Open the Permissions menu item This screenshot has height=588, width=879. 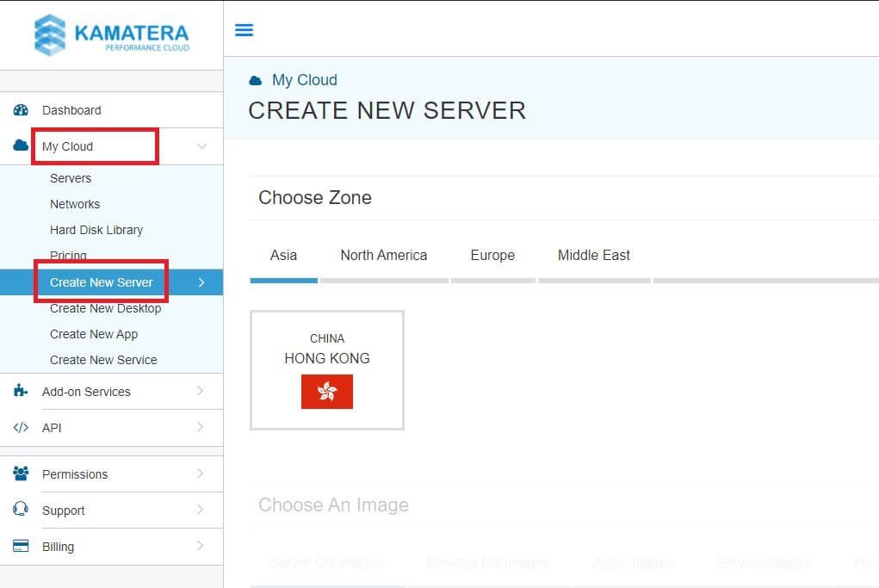tap(112, 474)
